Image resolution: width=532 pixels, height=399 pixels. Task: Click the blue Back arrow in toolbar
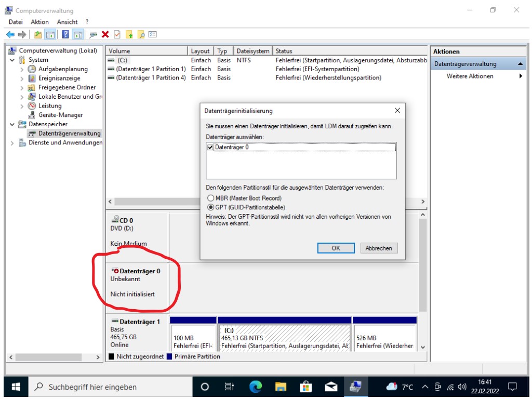10,34
